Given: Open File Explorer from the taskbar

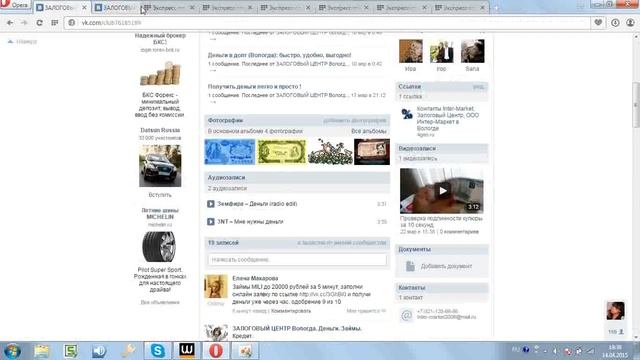Looking at the screenshot, I should point(42,351).
